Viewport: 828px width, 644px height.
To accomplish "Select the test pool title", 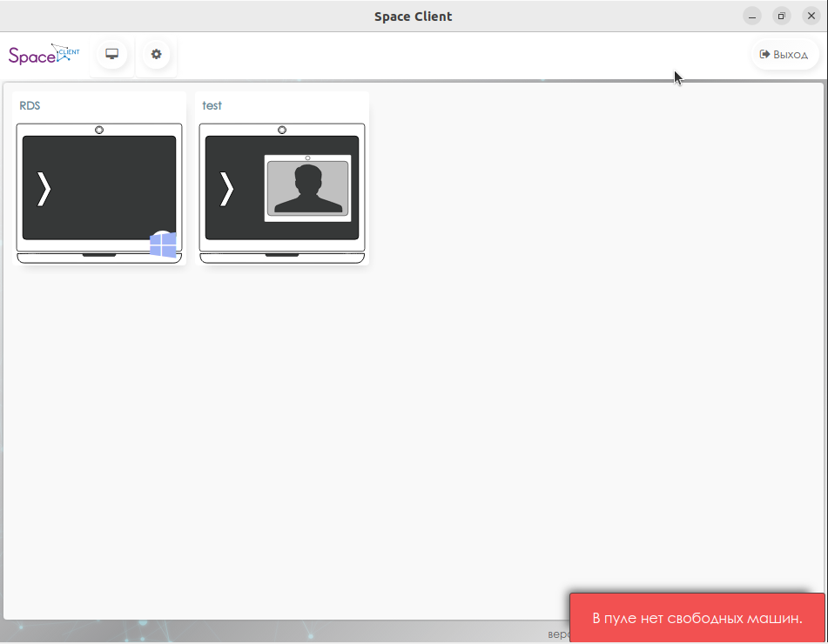I will (x=212, y=105).
